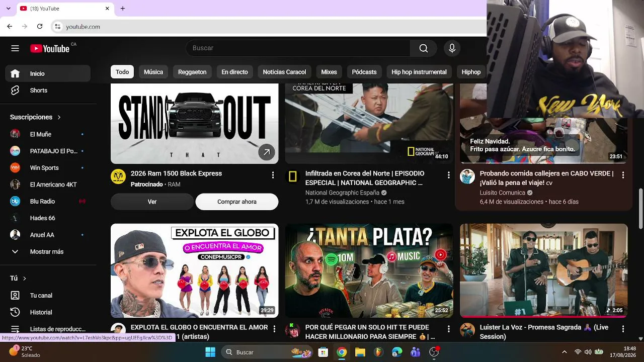Open the Infiltrada en Corea del Norte title
Viewport: 644px width, 362px height.
click(365, 178)
